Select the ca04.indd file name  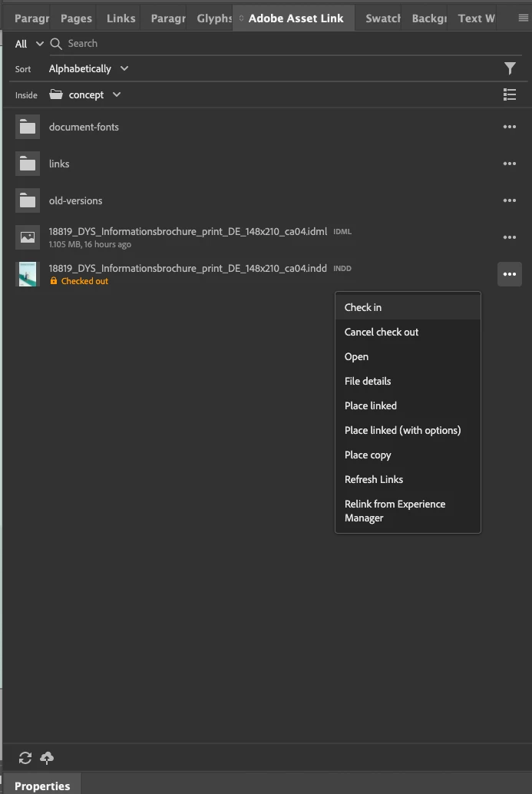coord(188,269)
